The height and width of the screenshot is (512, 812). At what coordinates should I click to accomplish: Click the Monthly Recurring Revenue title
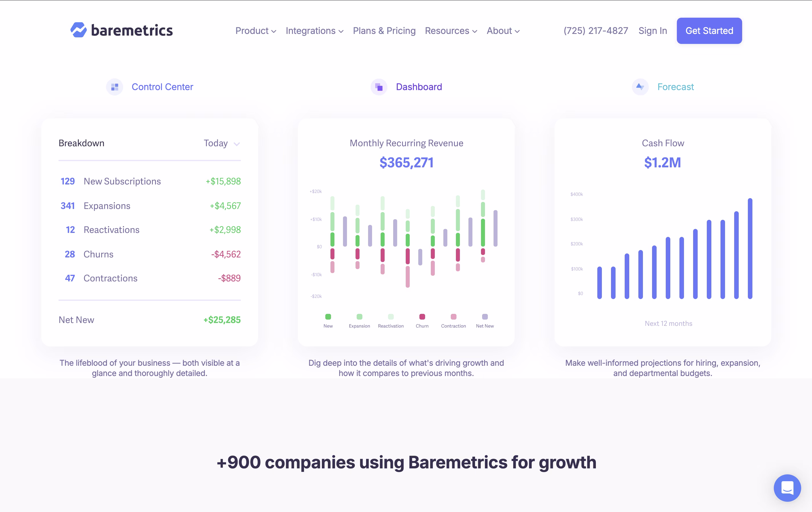click(406, 143)
